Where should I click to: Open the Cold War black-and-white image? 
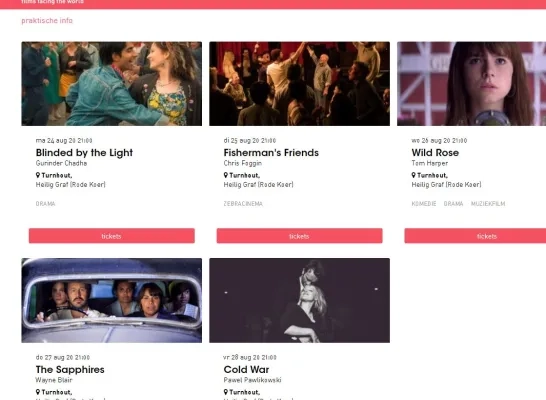[x=299, y=300]
